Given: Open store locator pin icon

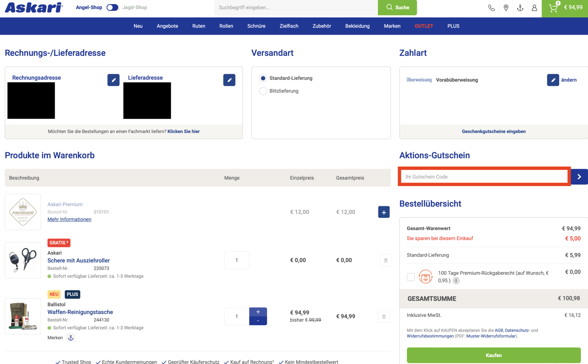Looking at the screenshot, I should coord(506,8).
